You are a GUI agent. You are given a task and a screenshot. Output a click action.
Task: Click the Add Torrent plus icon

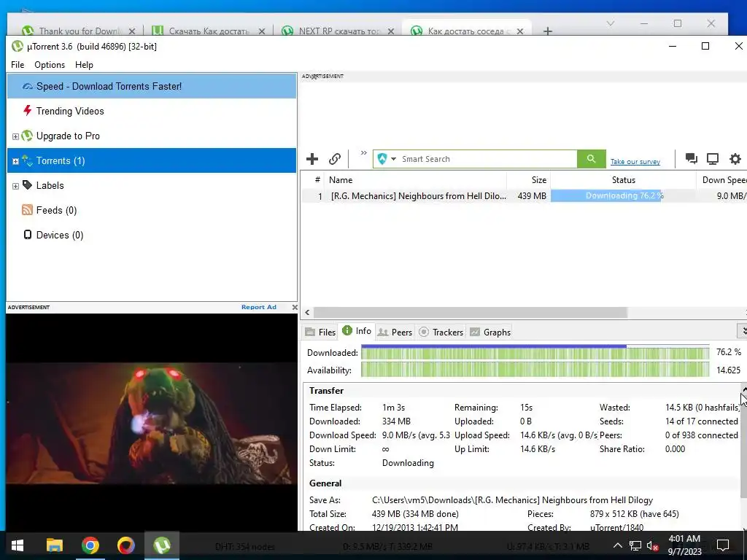tap(312, 159)
